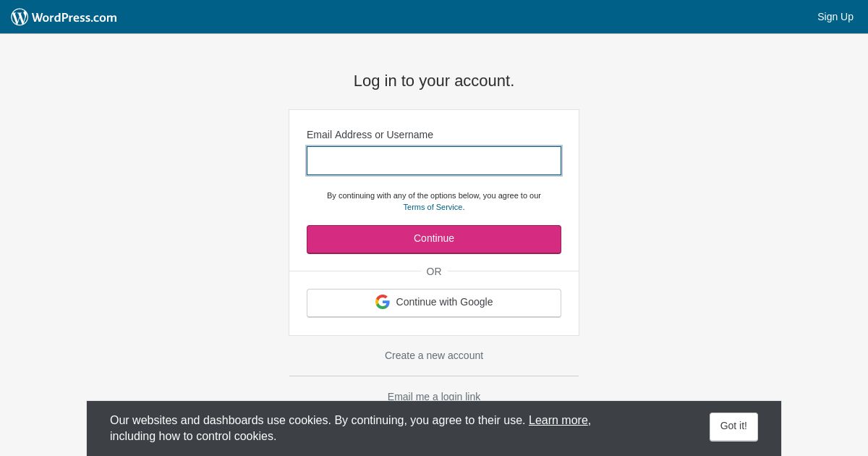868x456 pixels.
Task: Dismiss cookie banner with Got it!
Action: click(x=733, y=426)
